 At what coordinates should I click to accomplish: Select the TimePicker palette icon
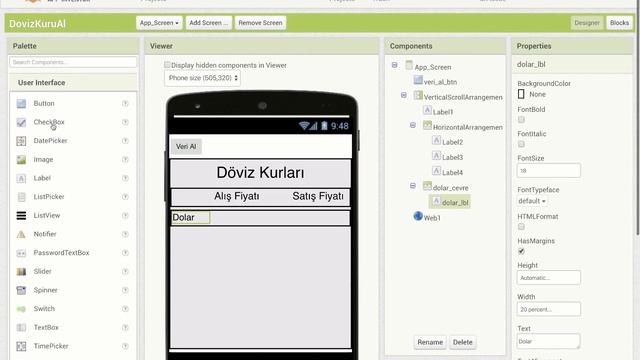[21, 346]
